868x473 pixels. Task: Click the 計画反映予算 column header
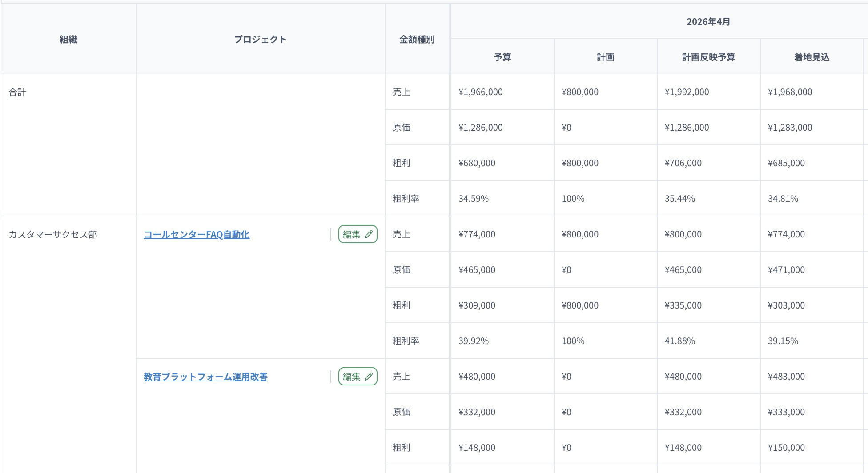click(x=709, y=57)
